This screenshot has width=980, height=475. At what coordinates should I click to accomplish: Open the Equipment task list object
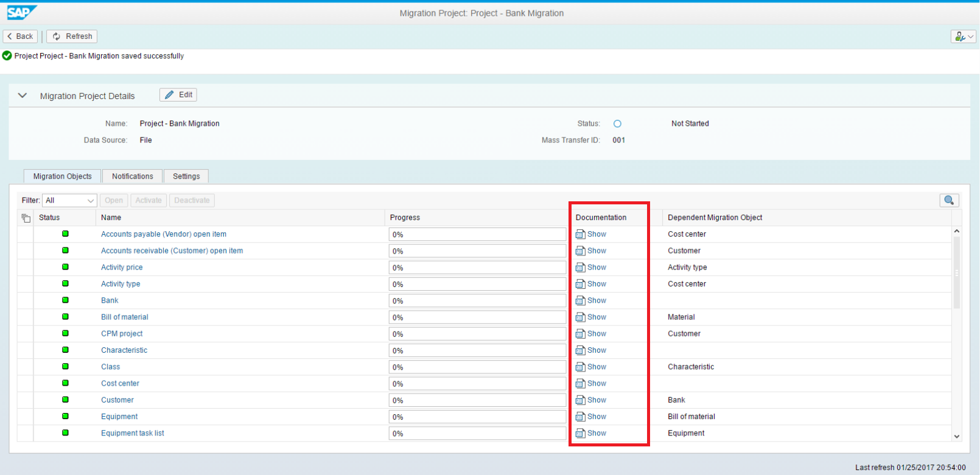pos(133,433)
